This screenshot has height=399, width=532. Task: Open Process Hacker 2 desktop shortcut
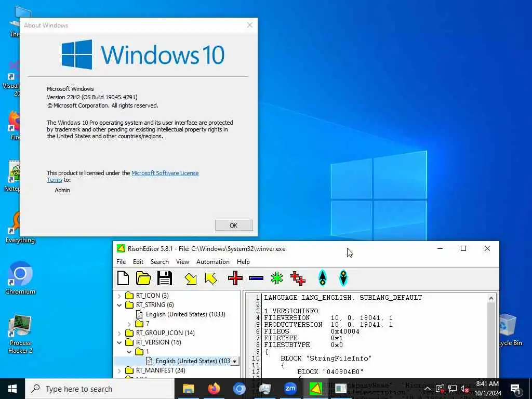[20, 334]
